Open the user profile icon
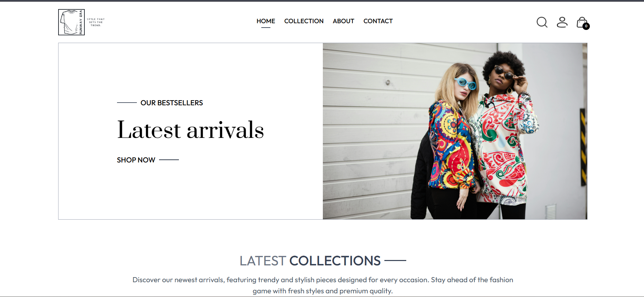This screenshot has width=644, height=297. [562, 22]
